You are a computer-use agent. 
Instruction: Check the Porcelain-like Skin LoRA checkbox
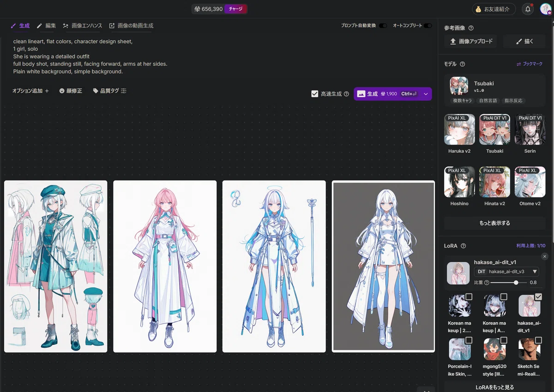click(469, 340)
